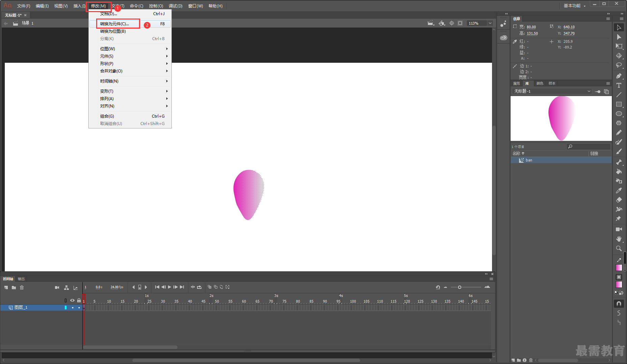Screen dimensions: 627x364
Task: Expand the 位图(W) submenu
Action: click(130, 49)
